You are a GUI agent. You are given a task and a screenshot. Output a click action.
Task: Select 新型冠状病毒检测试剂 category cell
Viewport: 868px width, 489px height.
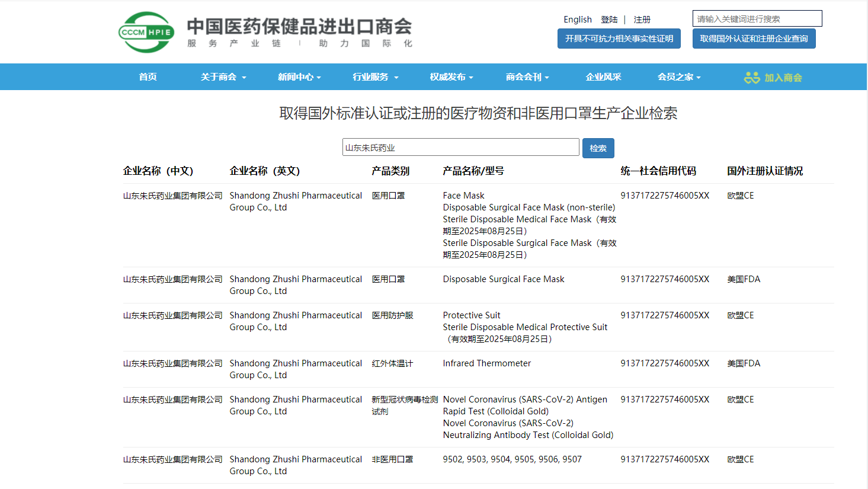(405, 405)
